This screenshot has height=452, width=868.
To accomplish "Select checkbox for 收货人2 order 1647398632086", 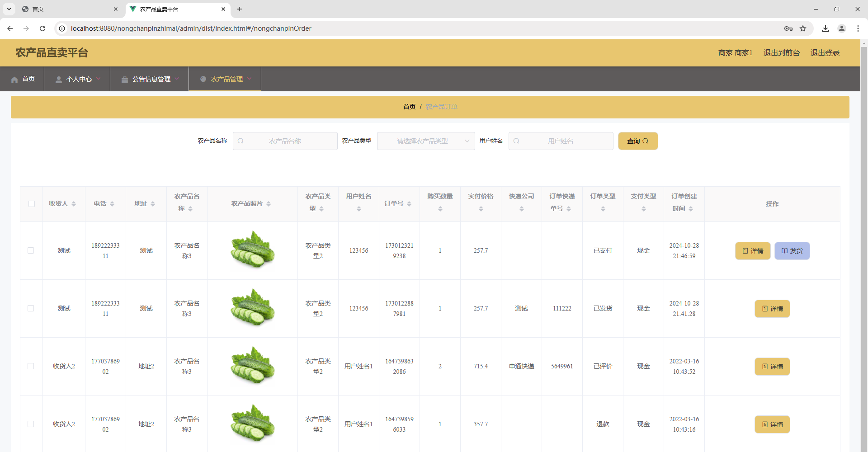I will pyautogui.click(x=31, y=366).
